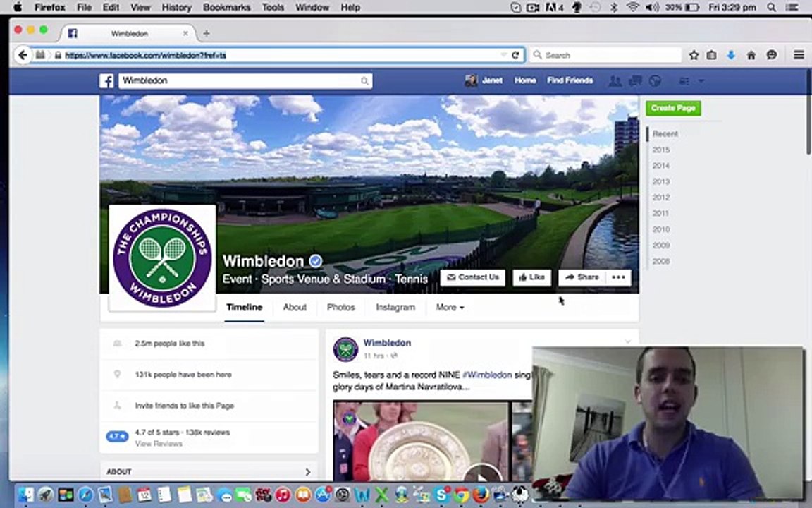The width and height of the screenshot is (812, 508).
Task: Open Google Chrome from the dock
Action: click(x=461, y=494)
